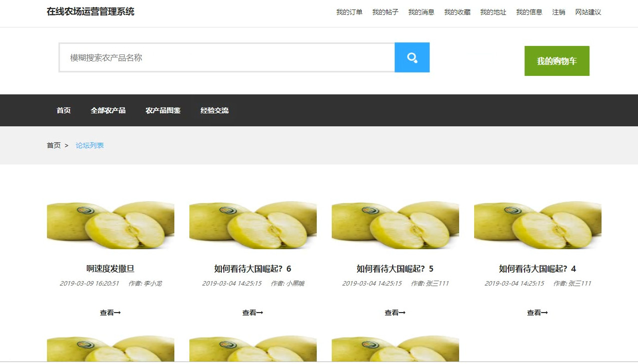Open 我的订单 in top navigation
This screenshot has width=638, height=364.
click(349, 12)
